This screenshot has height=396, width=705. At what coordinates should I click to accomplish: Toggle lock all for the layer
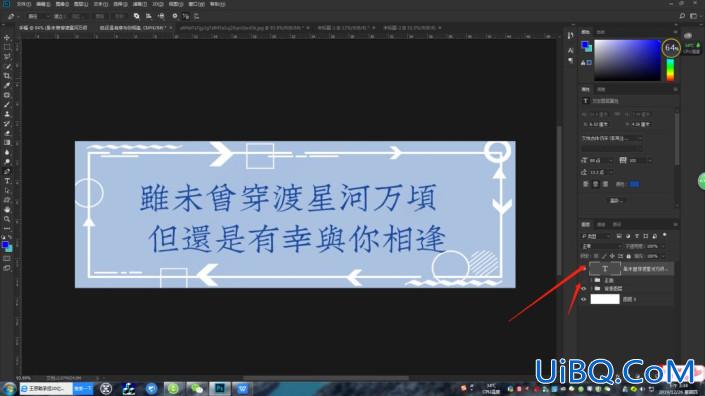629,256
